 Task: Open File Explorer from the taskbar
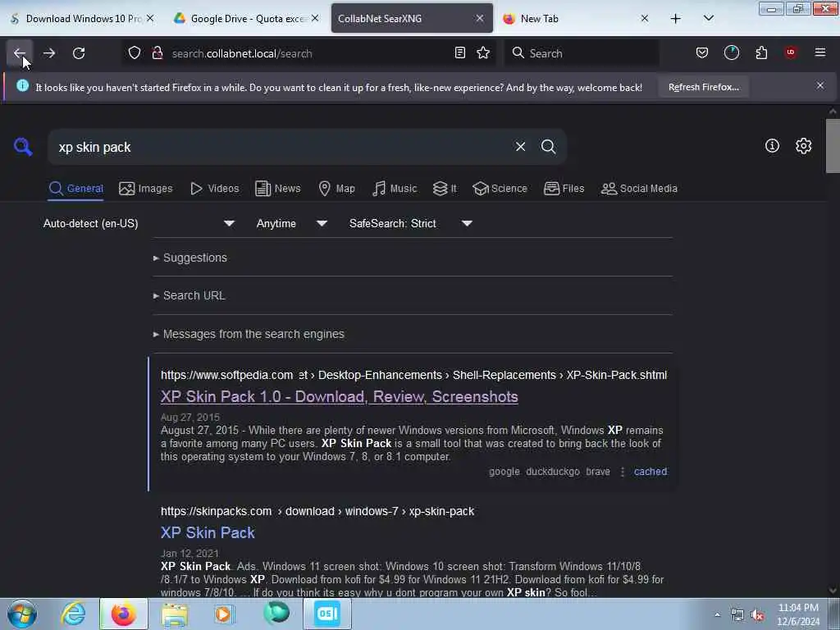[x=174, y=614]
